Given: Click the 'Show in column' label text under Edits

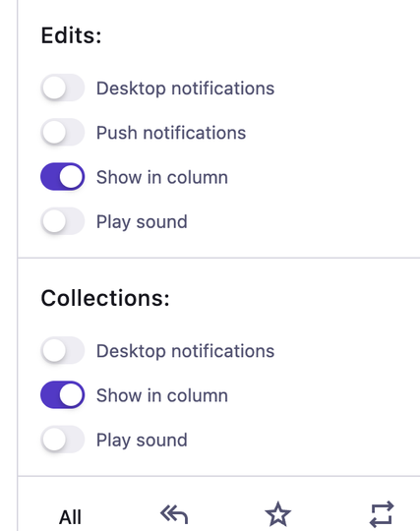Looking at the screenshot, I should click(x=162, y=177).
